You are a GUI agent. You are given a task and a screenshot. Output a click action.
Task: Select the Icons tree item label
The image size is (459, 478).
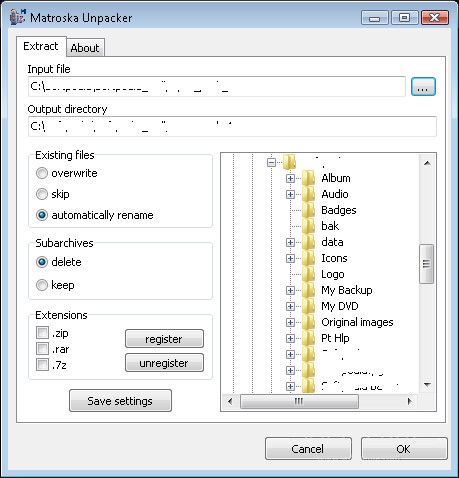coord(334,258)
